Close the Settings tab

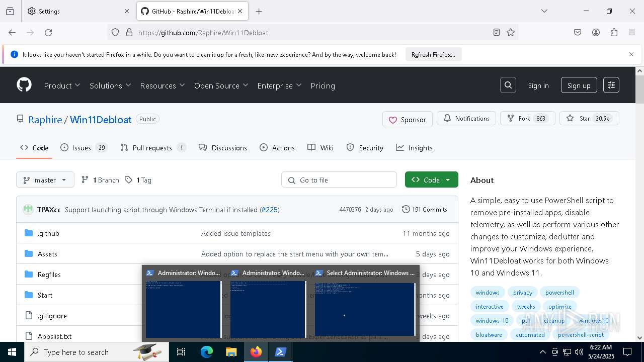pyautogui.click(x=127, y=11)
